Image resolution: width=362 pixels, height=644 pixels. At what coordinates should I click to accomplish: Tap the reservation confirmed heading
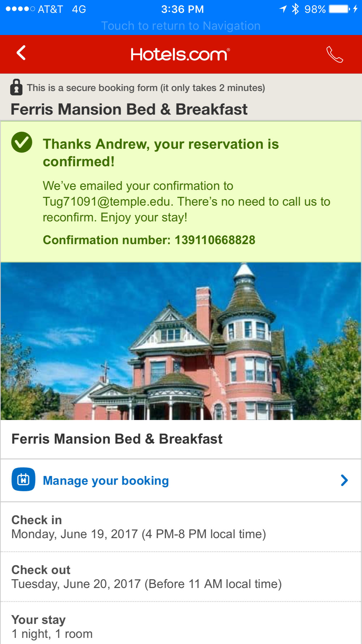coord(161,153)
